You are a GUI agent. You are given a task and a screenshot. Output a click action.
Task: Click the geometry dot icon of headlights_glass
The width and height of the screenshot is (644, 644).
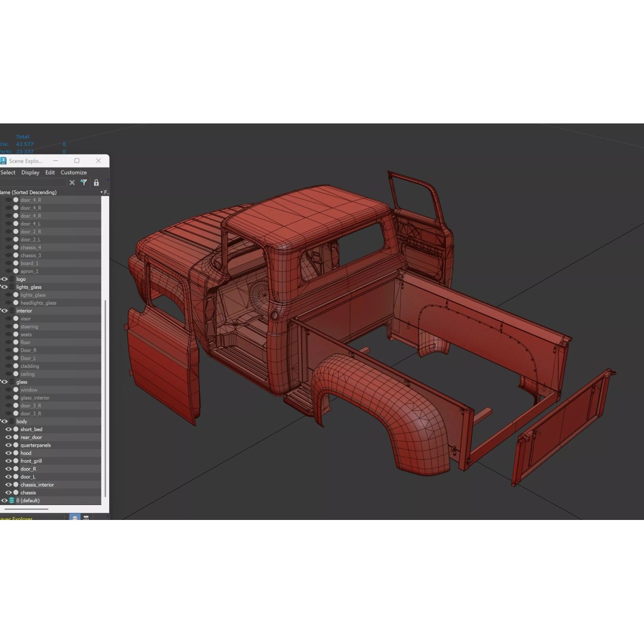16,303
